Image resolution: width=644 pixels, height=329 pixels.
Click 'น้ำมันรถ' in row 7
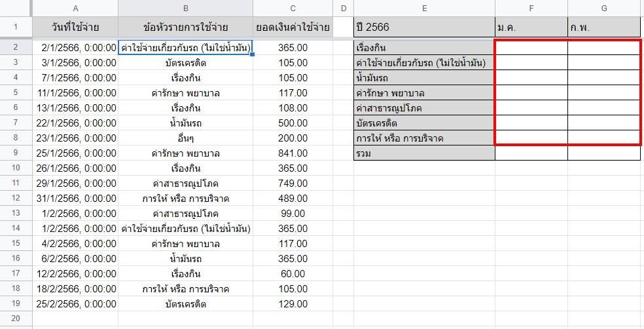(x=186, y=123)
